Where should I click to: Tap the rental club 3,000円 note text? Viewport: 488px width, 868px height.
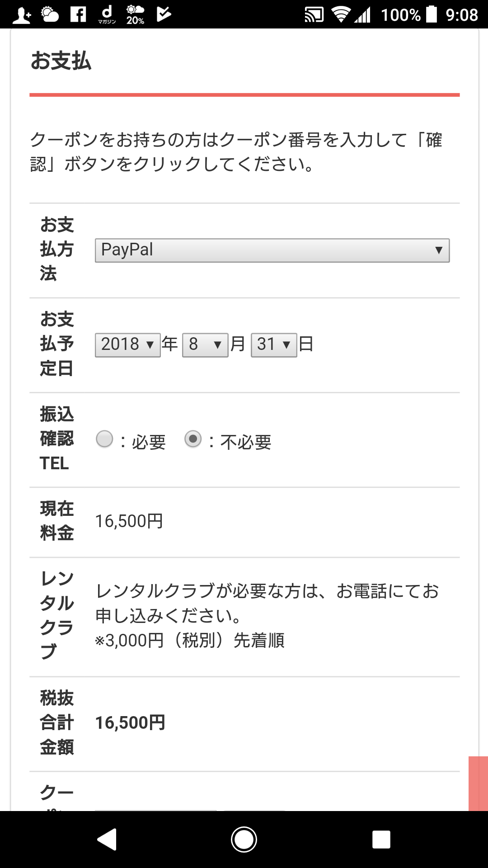190,641
